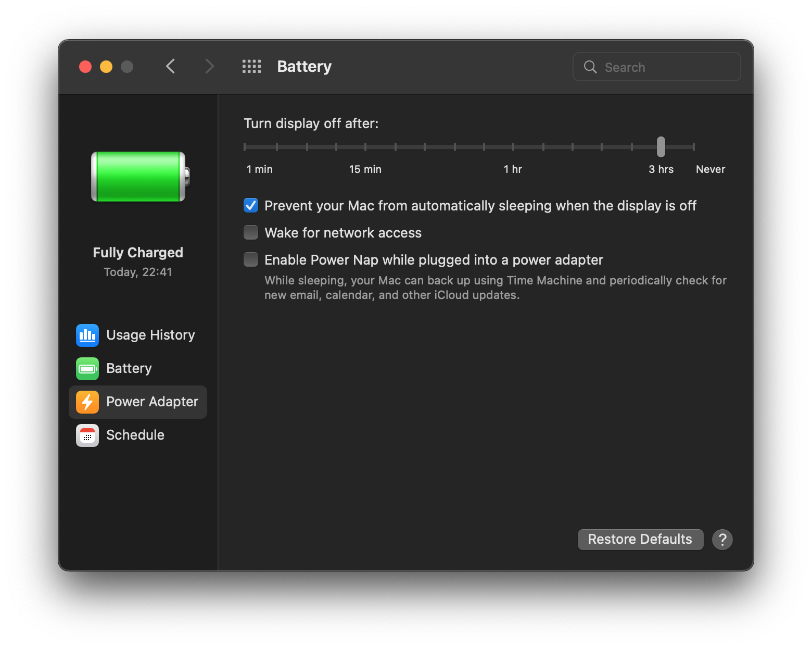The height and width of the screenshot is (648, 812).
Task: Click the '1 hr' slider label
Action: pos(513,169)
